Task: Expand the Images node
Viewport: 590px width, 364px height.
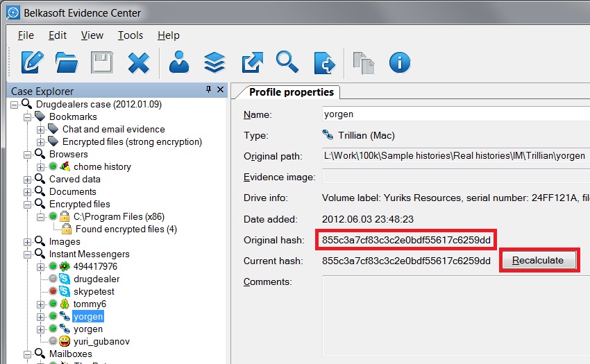Action: click(28, 242)
